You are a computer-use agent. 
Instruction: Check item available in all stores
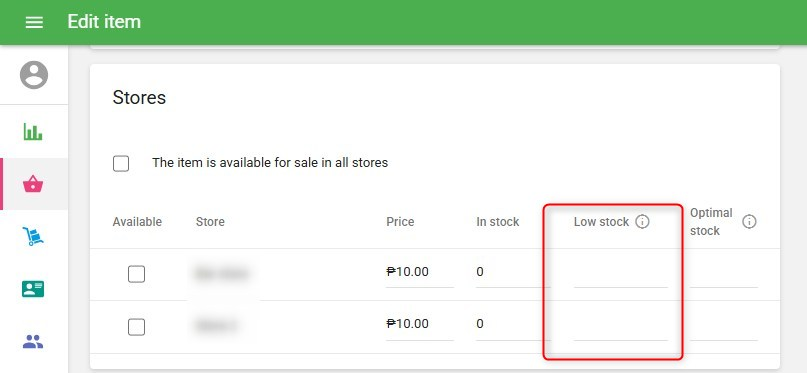pos(121,164)
